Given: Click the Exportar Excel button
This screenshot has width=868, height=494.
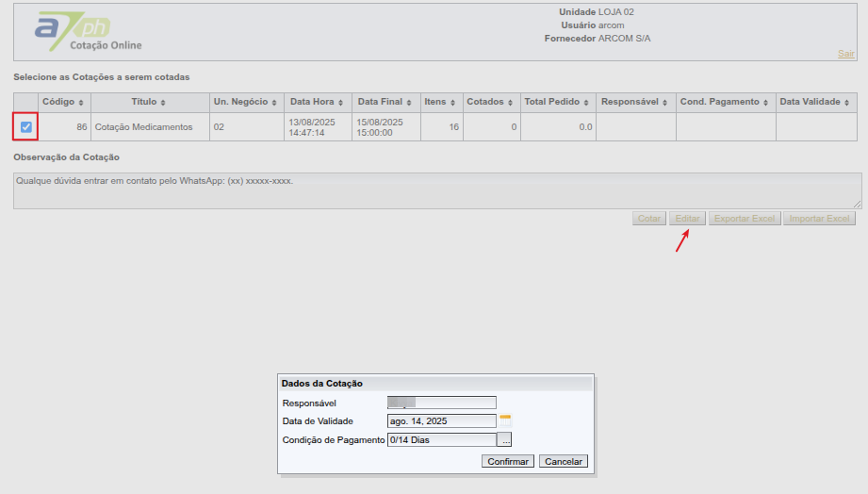Looking at the screenshot, I should pyautogui.click(x=744, y=219).
